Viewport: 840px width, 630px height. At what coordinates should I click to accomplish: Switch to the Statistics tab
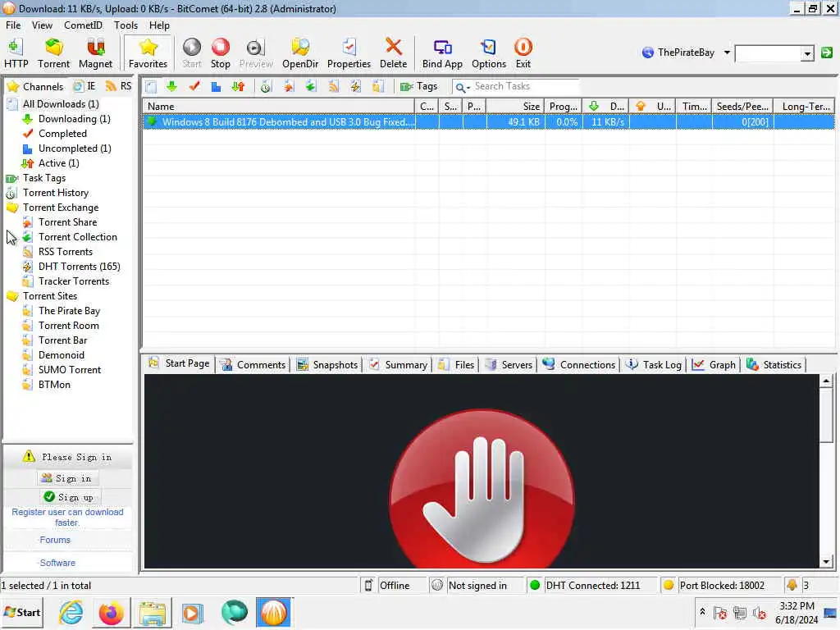(x=774, y=365)
